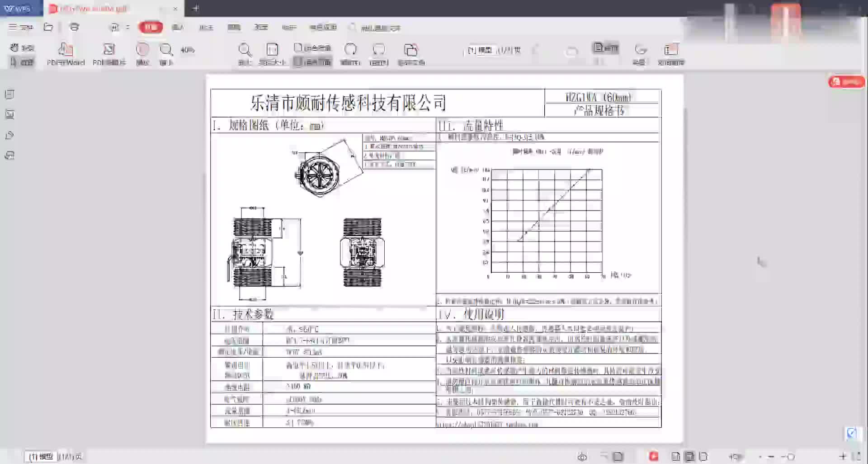The height and width of the screenshot is (464, 868).
Task: Click the floating assistant icon at bottom right
Action: tap(852, 433)
